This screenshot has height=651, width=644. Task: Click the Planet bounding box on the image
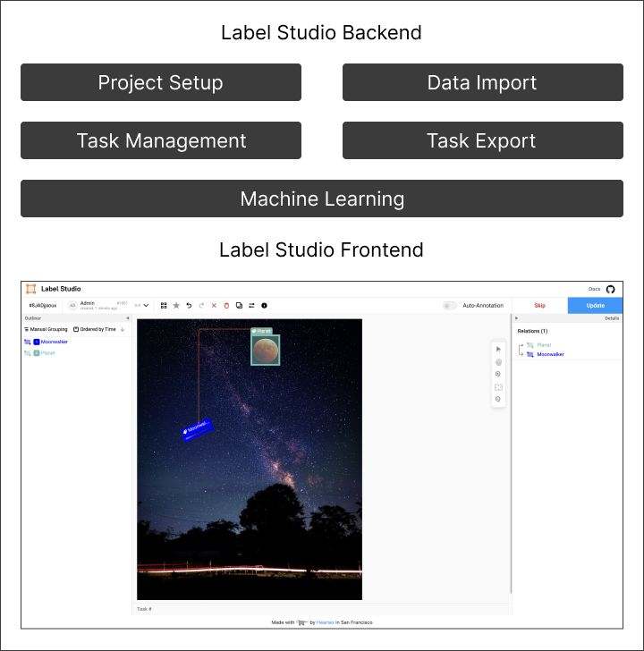click(265, 350)
